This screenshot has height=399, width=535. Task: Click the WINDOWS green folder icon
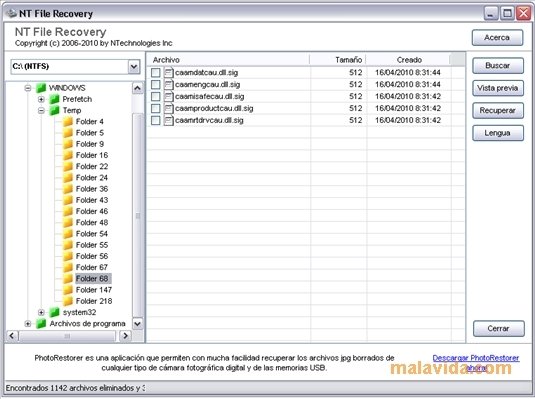[41, 88]
